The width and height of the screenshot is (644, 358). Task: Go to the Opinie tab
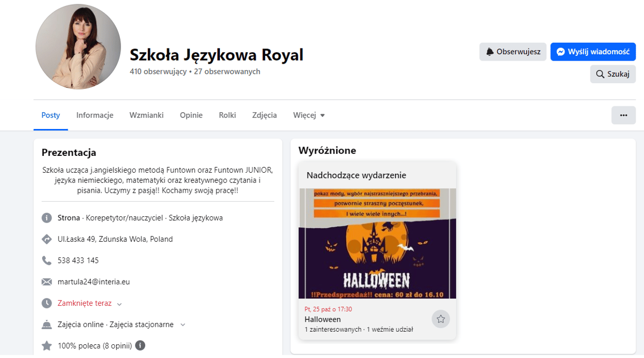click(191, 115)
